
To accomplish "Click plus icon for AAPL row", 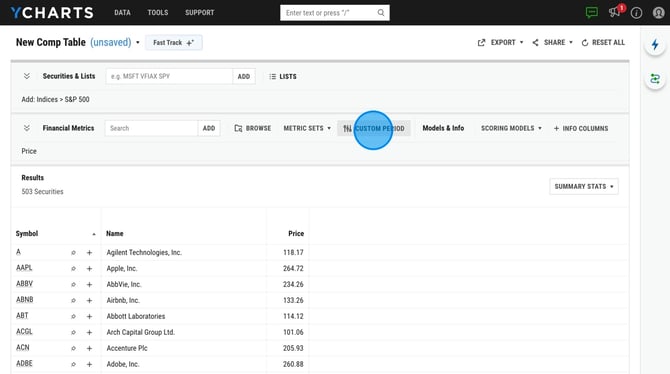I will [89, 268].
